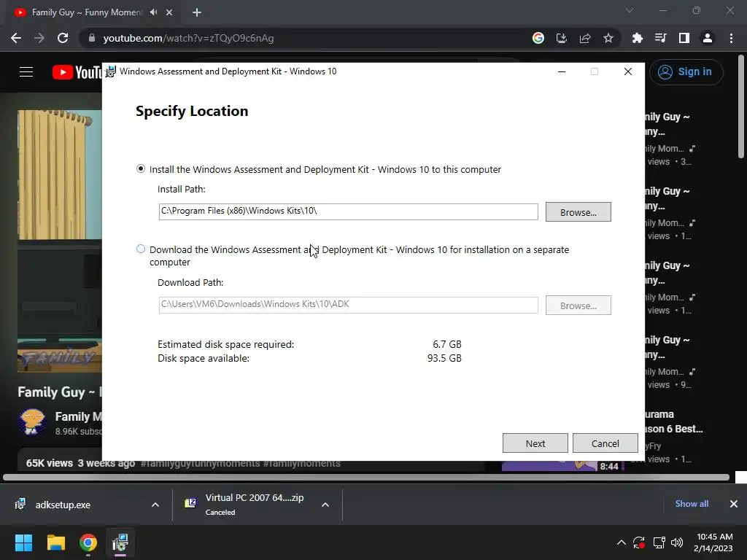Viewport: 747px width, 560px height.
Task: Toggle the Chrome side panel icon
Action: coord(684,38)
